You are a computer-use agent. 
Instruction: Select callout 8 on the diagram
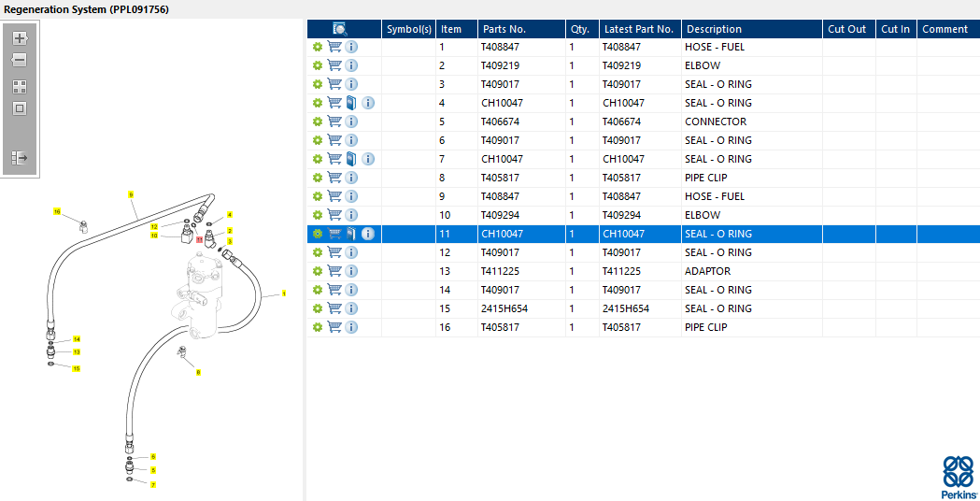click(198, 372)
